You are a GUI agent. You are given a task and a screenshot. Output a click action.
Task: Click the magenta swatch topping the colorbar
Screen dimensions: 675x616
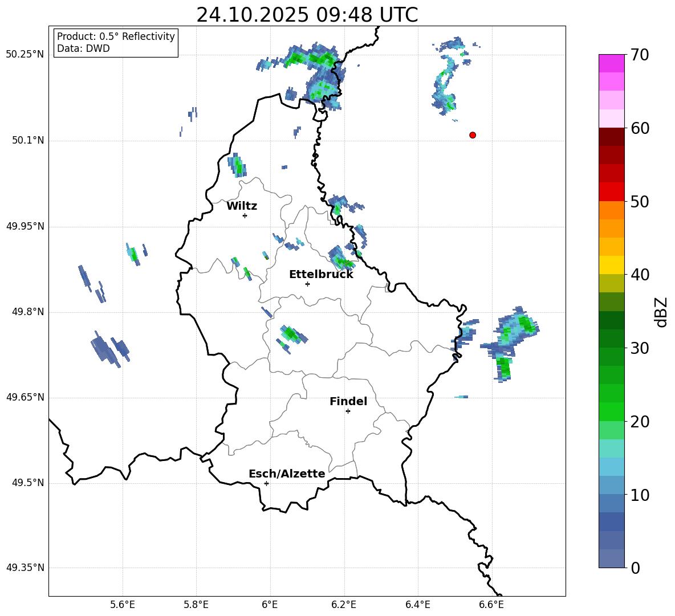[612, 64]
